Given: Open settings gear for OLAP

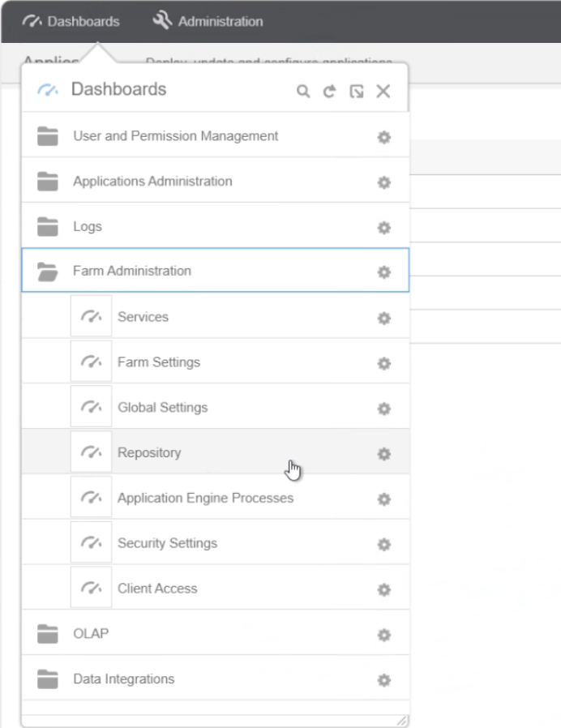Looking at the screenshot, I should click(383, 635).
